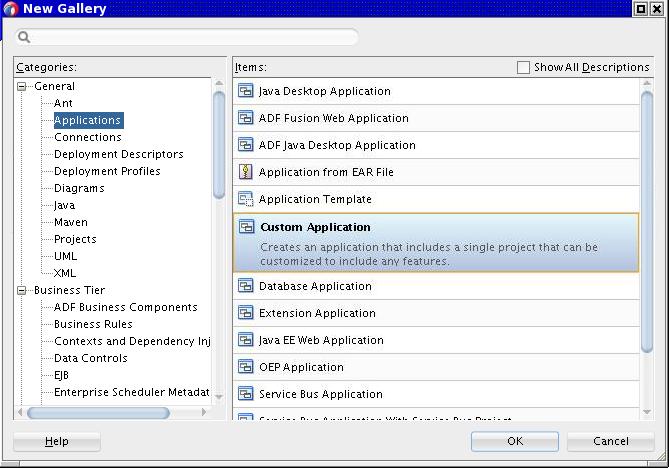Click the Cancel button
The width and height of the screenshot is (669, 468).
[611, 441]
